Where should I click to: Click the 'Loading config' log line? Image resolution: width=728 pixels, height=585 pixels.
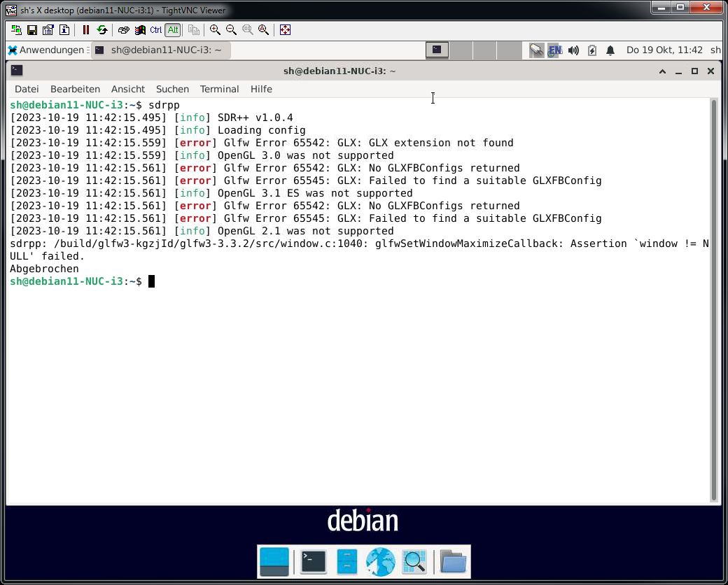158,130
